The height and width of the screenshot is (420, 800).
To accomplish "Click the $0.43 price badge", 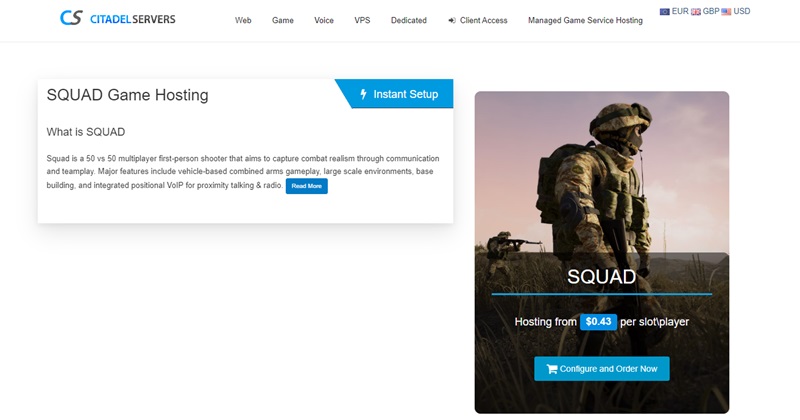I will click(599, 322).
